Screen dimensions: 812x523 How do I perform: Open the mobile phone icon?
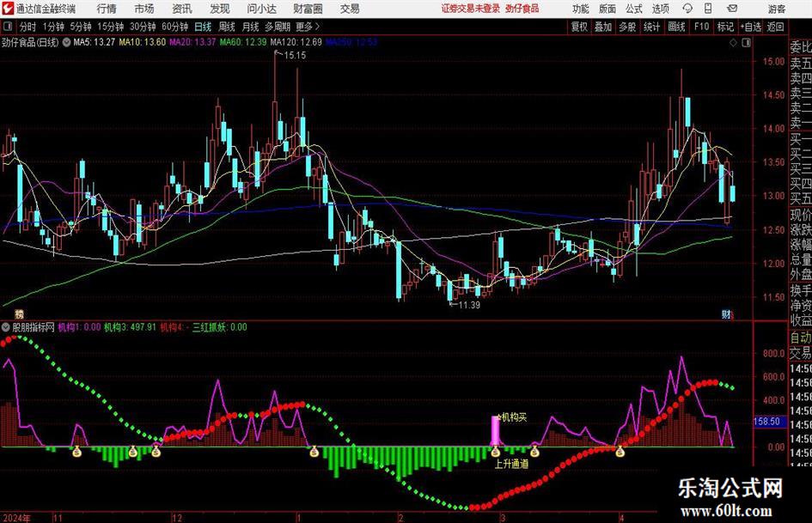708,9
